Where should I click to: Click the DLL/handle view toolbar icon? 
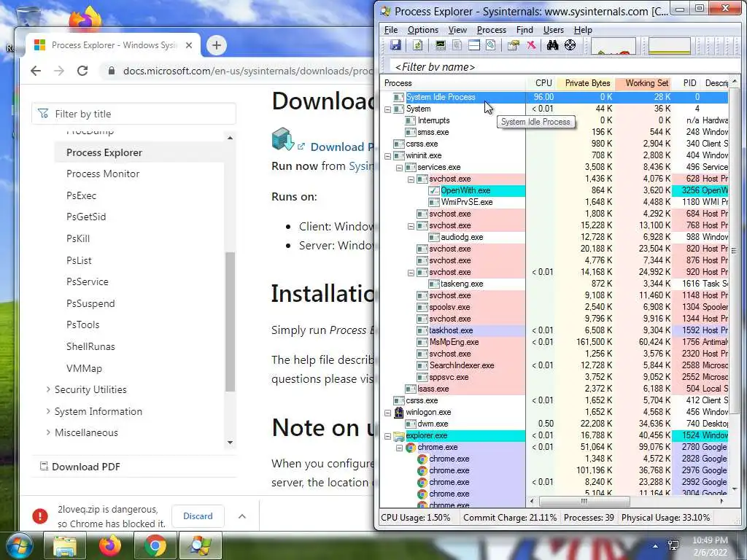(491, 45)
